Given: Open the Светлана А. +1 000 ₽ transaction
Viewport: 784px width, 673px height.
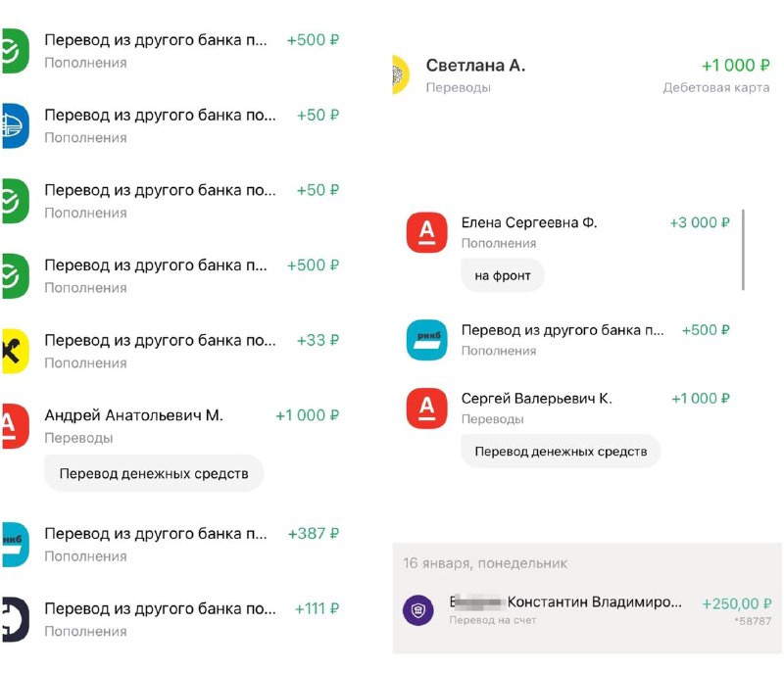Looking at the screenshot, I should coord(581,75).
